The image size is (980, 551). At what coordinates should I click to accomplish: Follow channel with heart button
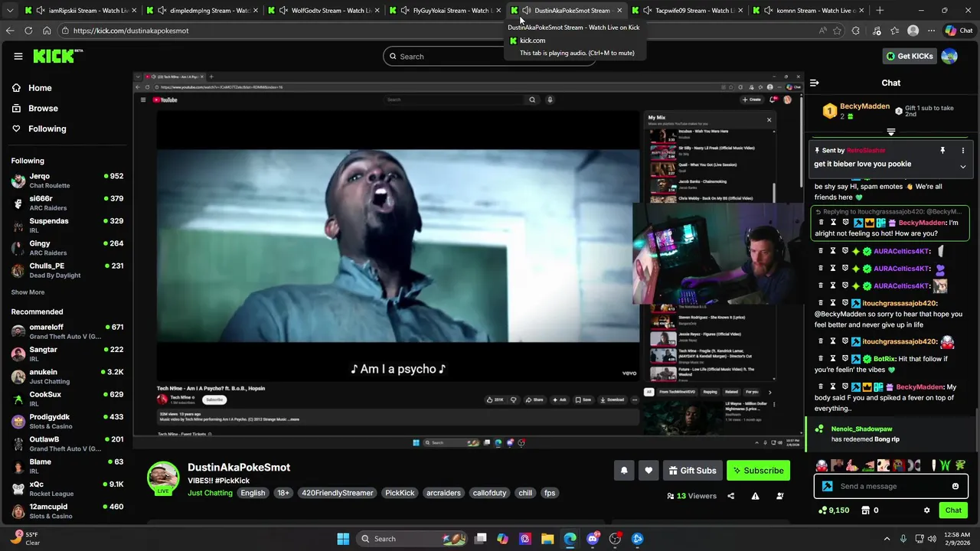[648, 471]
